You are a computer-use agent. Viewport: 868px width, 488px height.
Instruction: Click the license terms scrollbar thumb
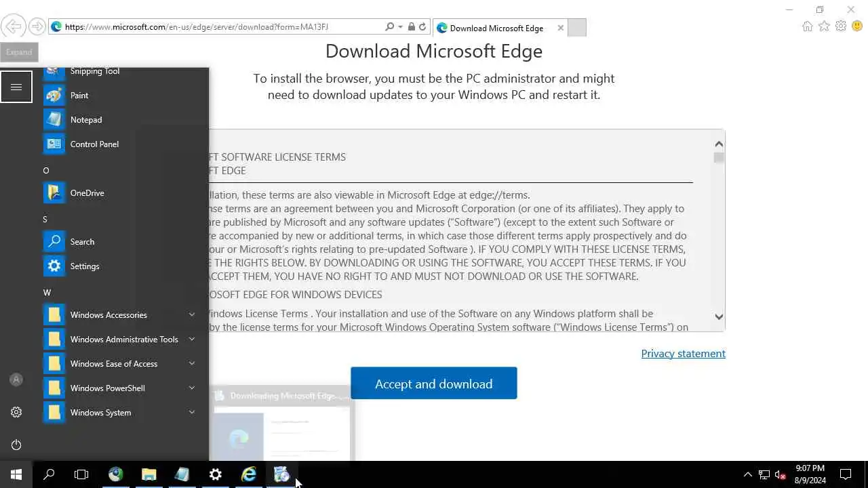coord(719,158)
